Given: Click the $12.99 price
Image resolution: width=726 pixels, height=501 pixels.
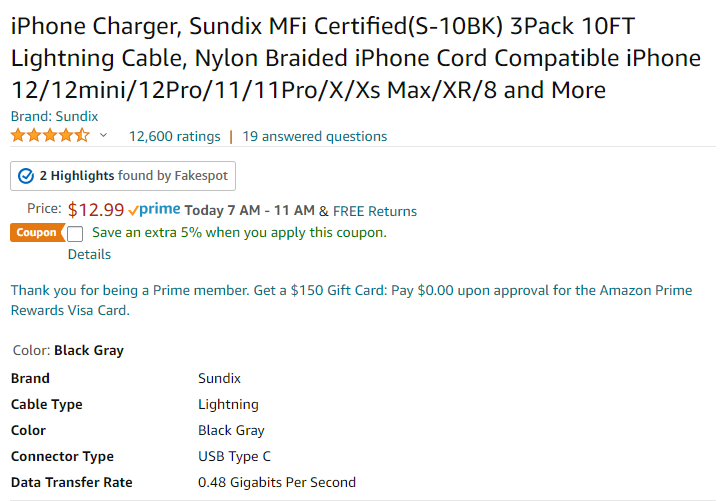Looking at the screenshot, I should (96, 210).
